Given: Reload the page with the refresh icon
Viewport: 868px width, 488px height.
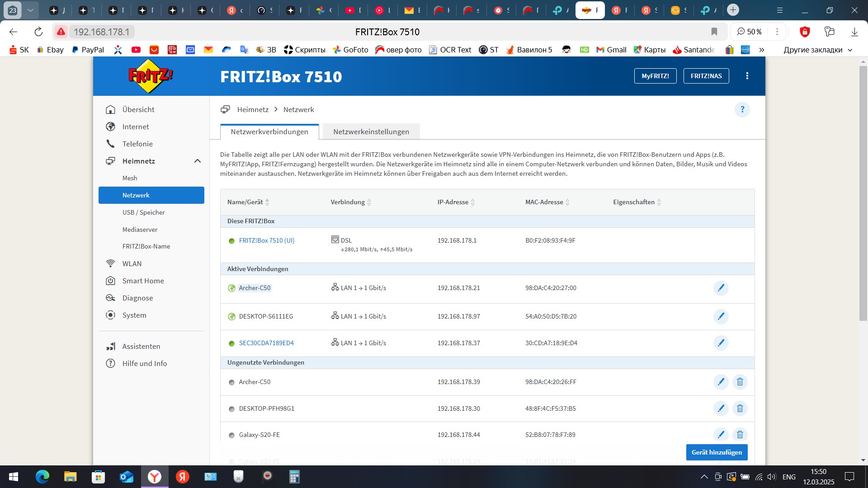Looking at the screenshot, I should pyautogui.click(x=38, y=32).
